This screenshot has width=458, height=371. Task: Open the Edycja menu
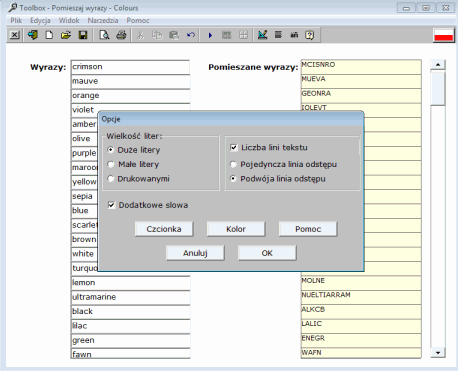pos(40,20)
